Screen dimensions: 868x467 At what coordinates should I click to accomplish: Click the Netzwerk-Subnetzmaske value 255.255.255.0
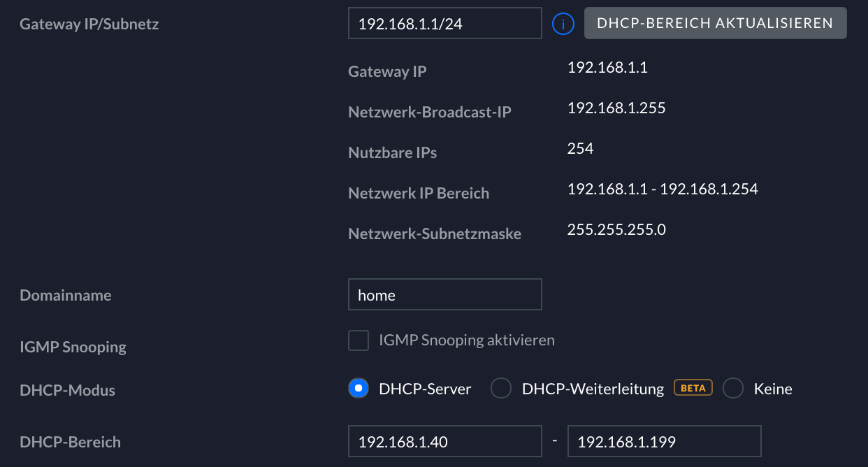pyautogui.click(x=616, y=230)
